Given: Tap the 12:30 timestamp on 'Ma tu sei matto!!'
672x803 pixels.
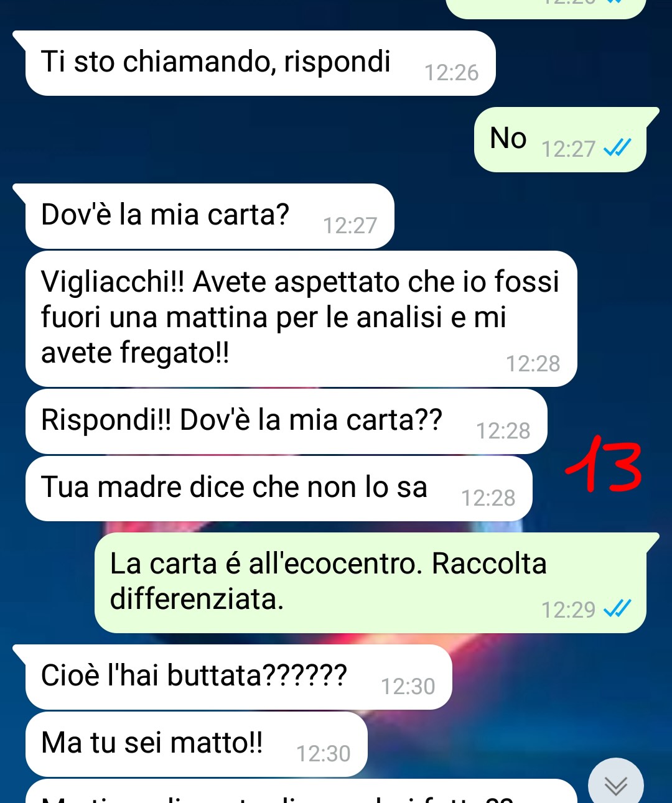Looking at the screenshot, I should coord(323,753).
